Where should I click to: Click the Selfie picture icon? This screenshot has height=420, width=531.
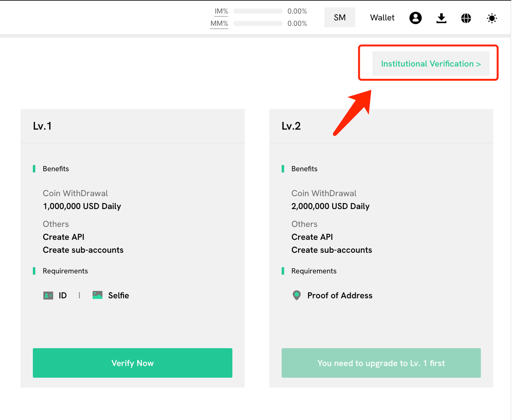(97, 295)
